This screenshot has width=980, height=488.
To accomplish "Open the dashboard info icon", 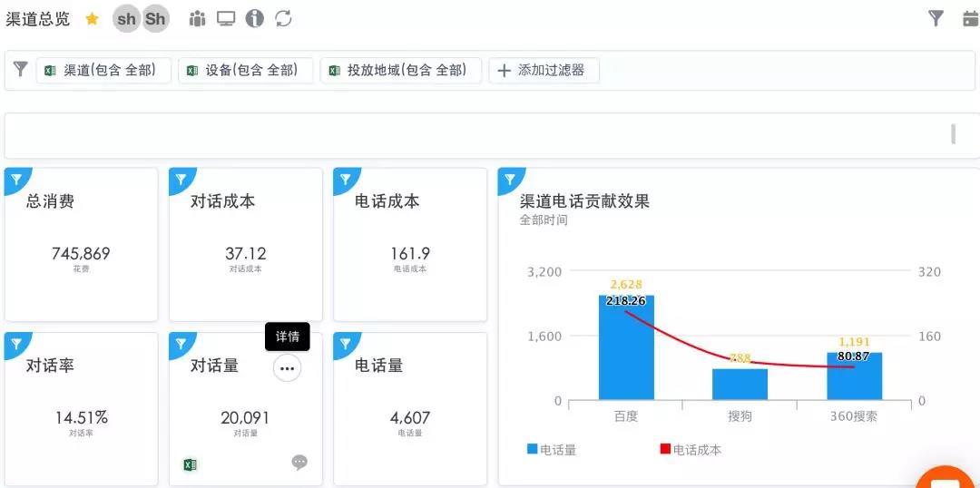I will (254, 19).
